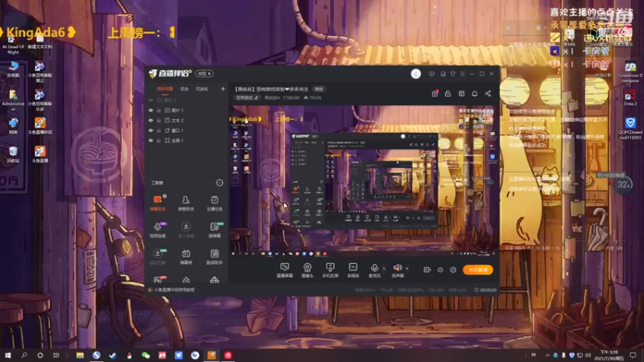Click the orange start live button
Image resolution: width=644 pixels, height=362 pixels.
[477, 269]
